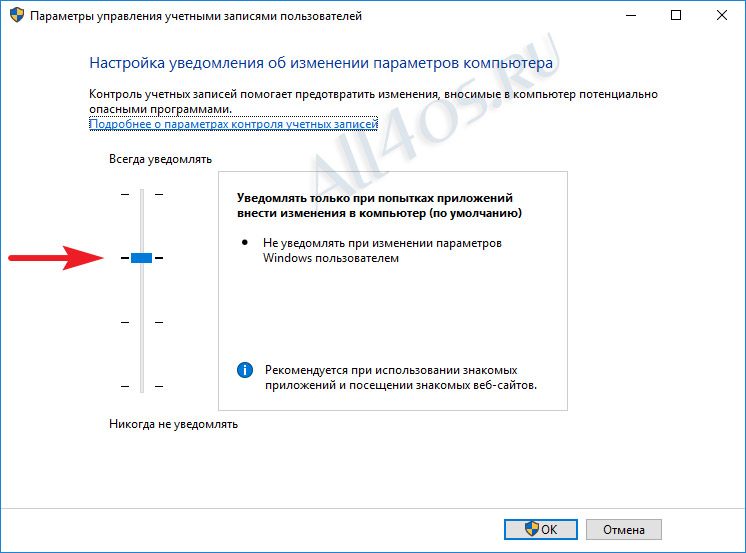Click the blue UAC slider thumb
Screen dimensions: 746x553
(x=142, y=258)
